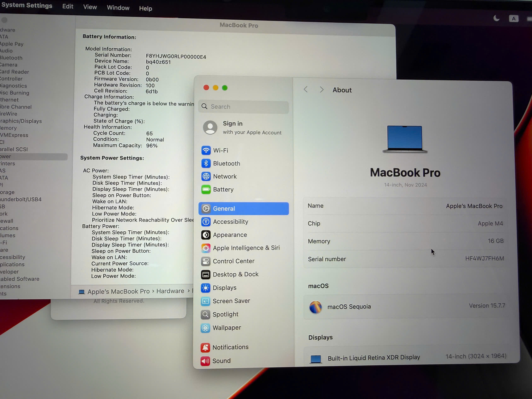Open the Notifications bell icon
This screenshot has height=399, width=532.
click(x=205, y=347)
